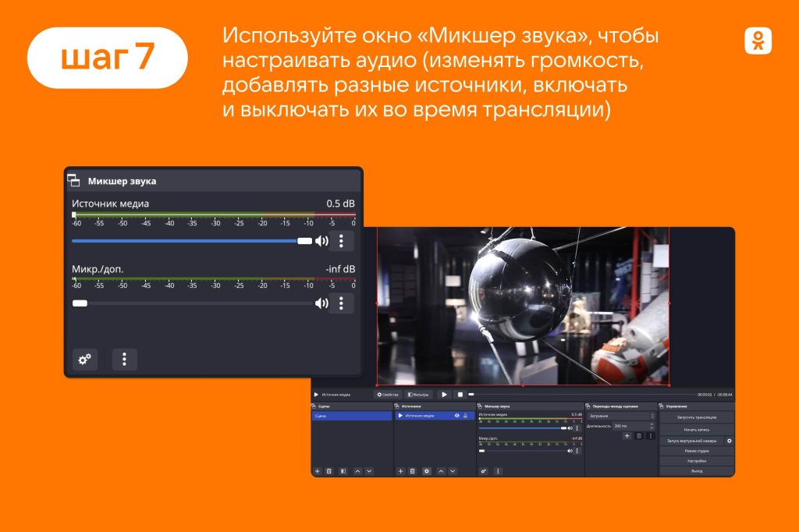Open Настройки in the Управление dock
This screenshot has height=532, width=799.
[697, 461]
